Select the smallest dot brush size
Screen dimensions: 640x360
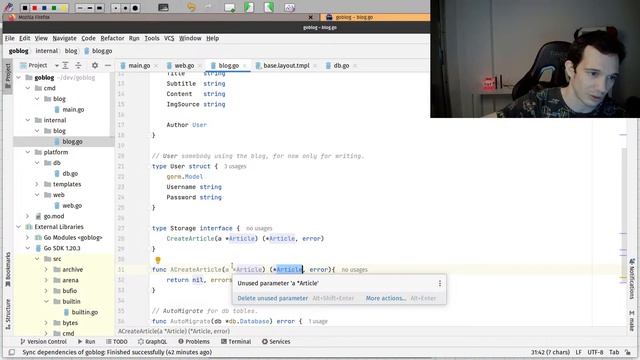click(116, 8)
